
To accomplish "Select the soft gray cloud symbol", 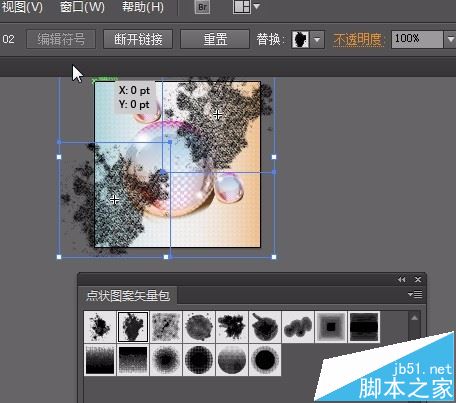I will (298, 327).
